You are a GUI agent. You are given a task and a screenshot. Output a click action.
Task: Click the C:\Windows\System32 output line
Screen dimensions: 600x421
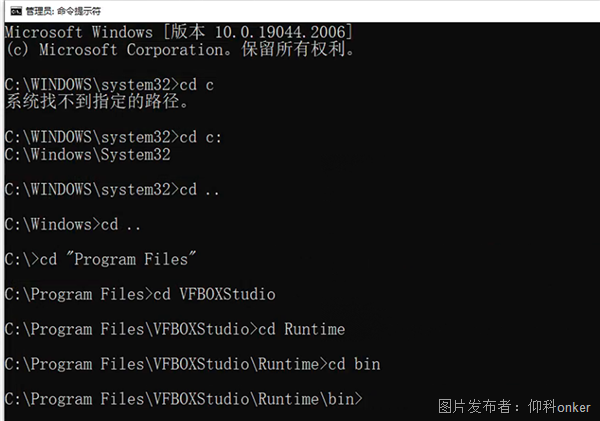(x=88, y=154)
